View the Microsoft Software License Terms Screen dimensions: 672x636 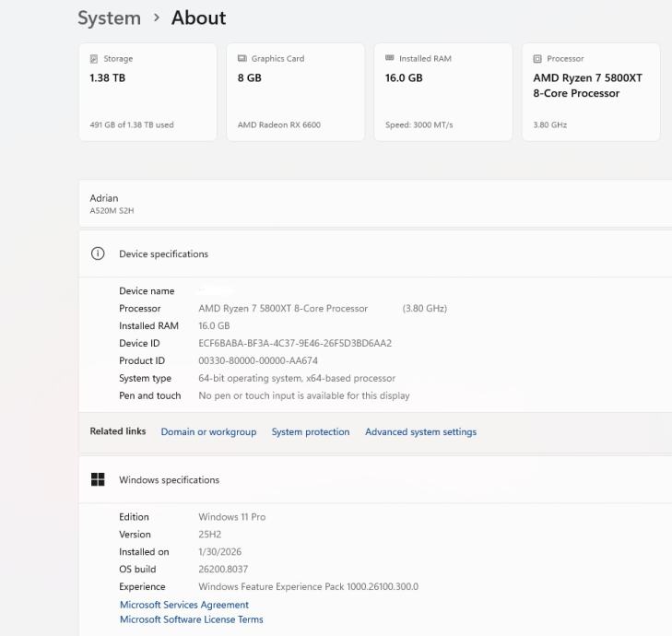(x=192, y=619)
